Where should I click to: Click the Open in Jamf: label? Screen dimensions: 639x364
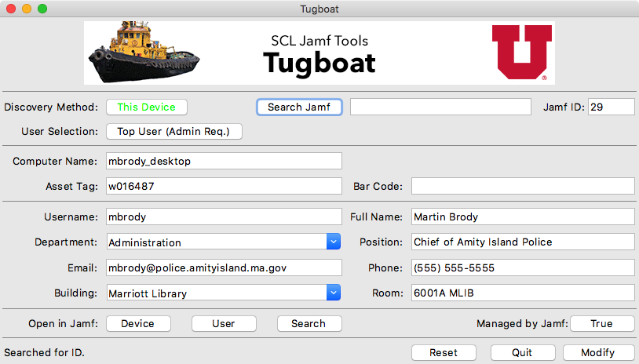click(63, 324)
